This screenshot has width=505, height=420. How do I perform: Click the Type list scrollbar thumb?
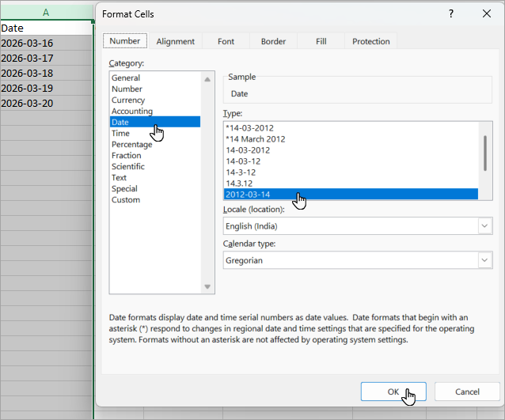(485, 153)
